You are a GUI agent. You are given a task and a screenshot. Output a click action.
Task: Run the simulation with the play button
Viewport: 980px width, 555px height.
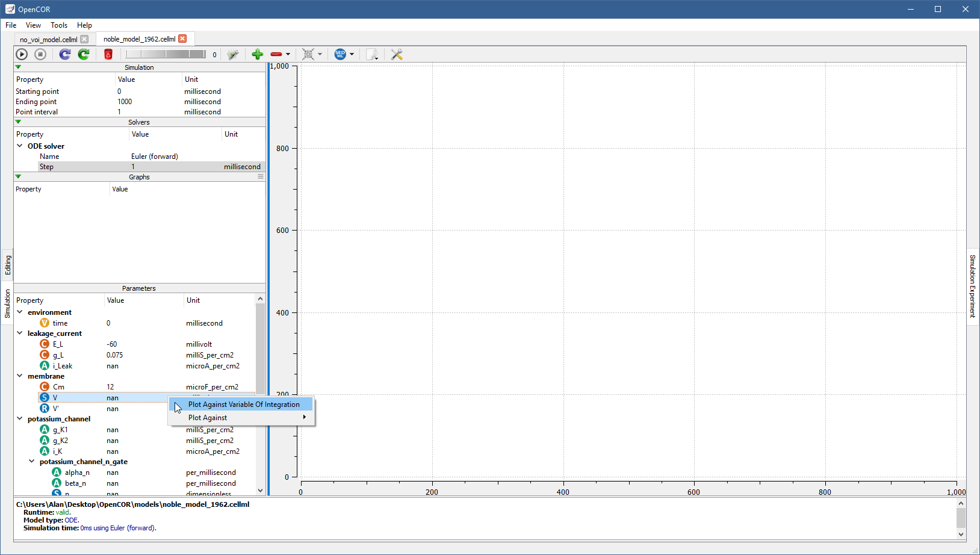22,55
